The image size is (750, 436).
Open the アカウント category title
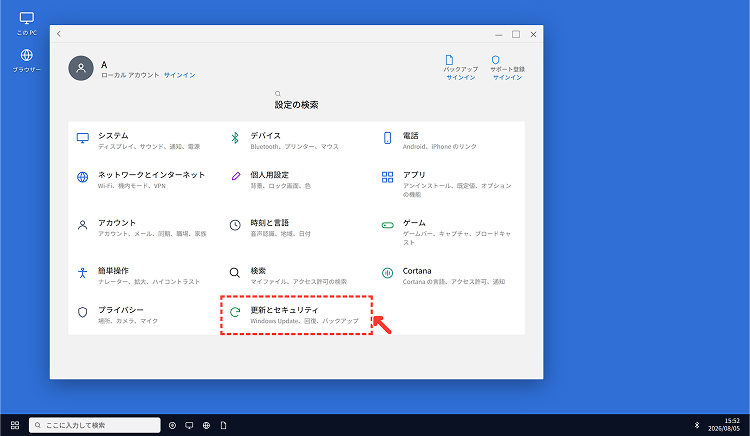coord(117,223)
